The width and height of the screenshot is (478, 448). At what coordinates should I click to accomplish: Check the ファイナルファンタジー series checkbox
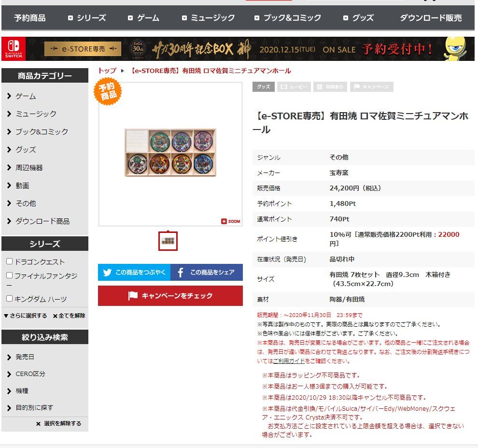(10, 275)
